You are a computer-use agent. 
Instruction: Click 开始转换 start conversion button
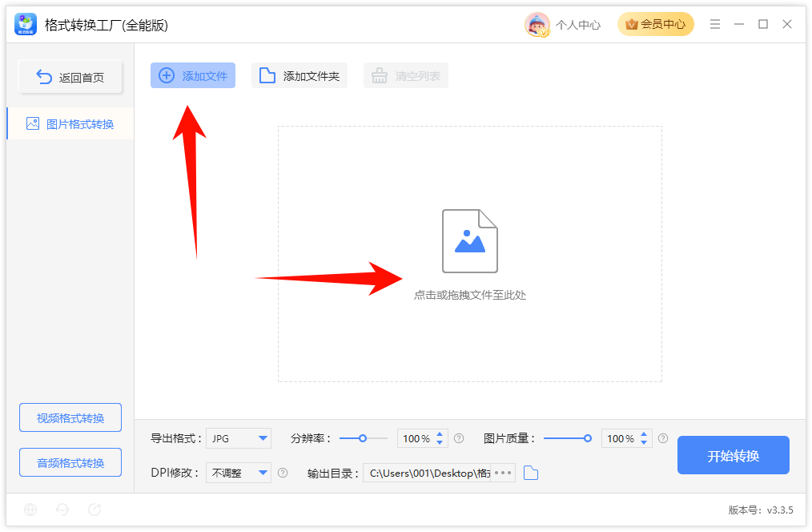point(734,455)
